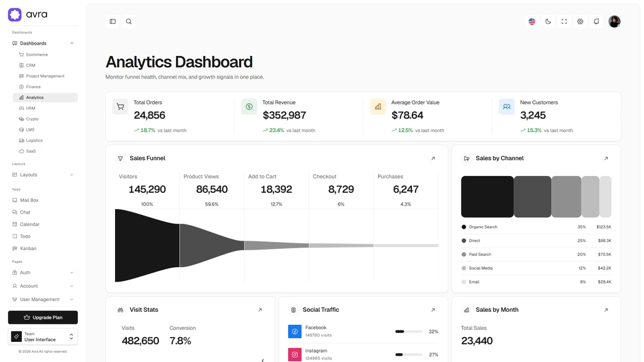Click the Total Orders cart icon
This screenshot has height=362, width=644.
[120, 107]
